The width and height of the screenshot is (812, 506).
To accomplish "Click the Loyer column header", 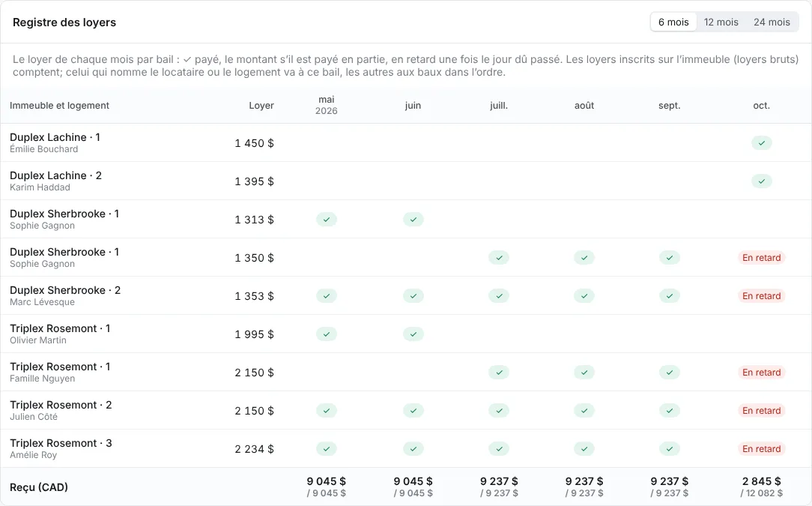I will tap(261, 105).
